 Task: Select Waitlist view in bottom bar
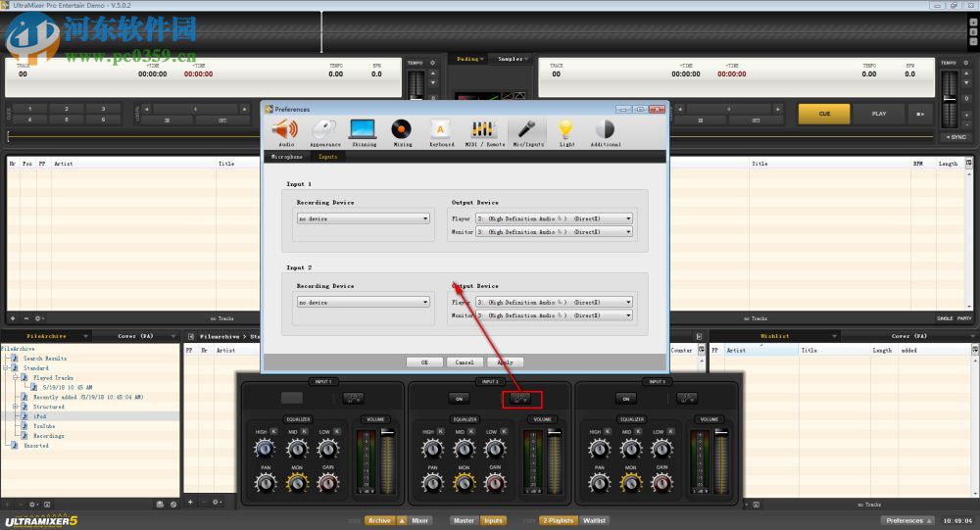[x=595, y=520]
